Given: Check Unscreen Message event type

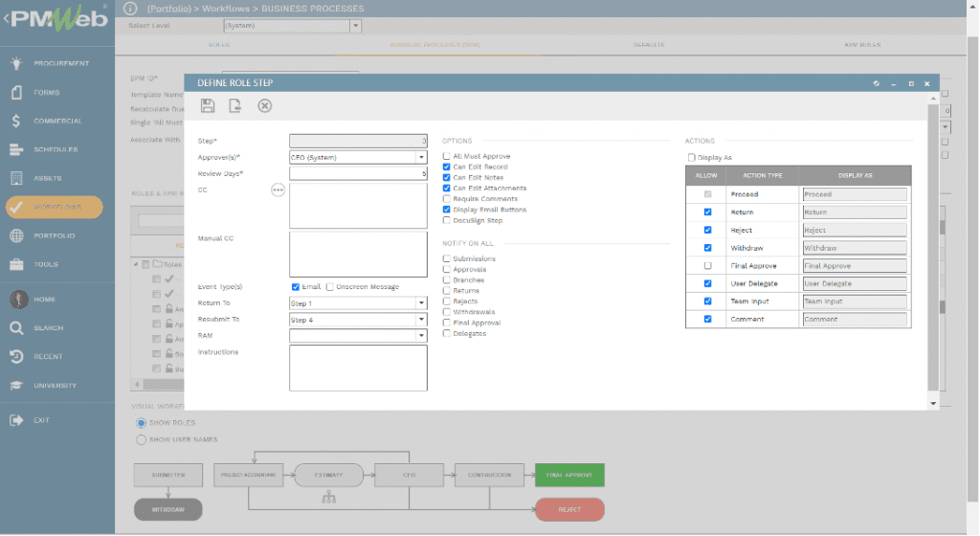Looking at the screenshot, I should (329, 287).
